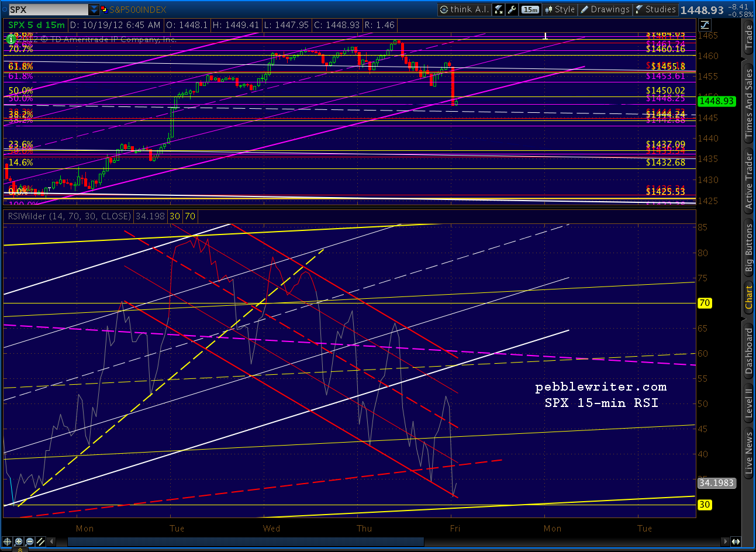
Task: Expand the SPX symbol dropdown arrow
Action: tap(94, 10)
